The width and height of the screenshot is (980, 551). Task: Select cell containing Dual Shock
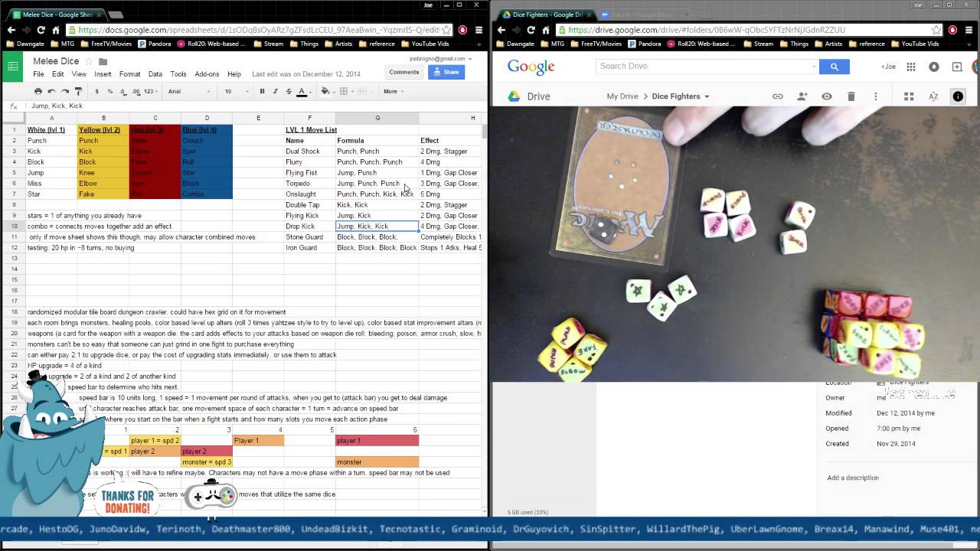click(x=309, y=151)
